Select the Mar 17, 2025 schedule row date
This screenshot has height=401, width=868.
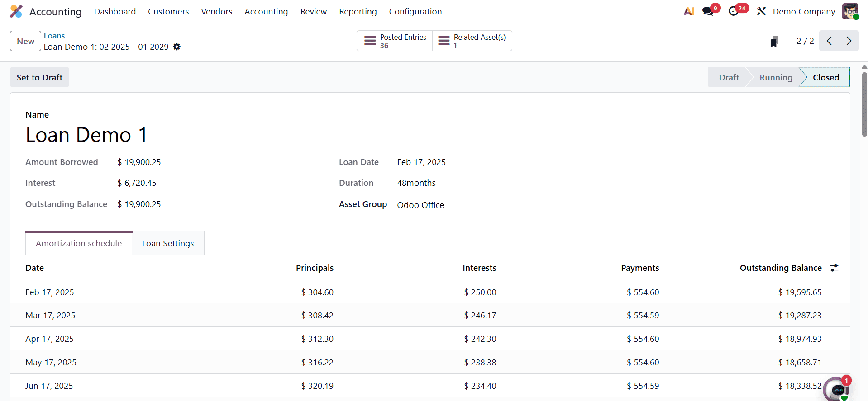pos(50,316)
